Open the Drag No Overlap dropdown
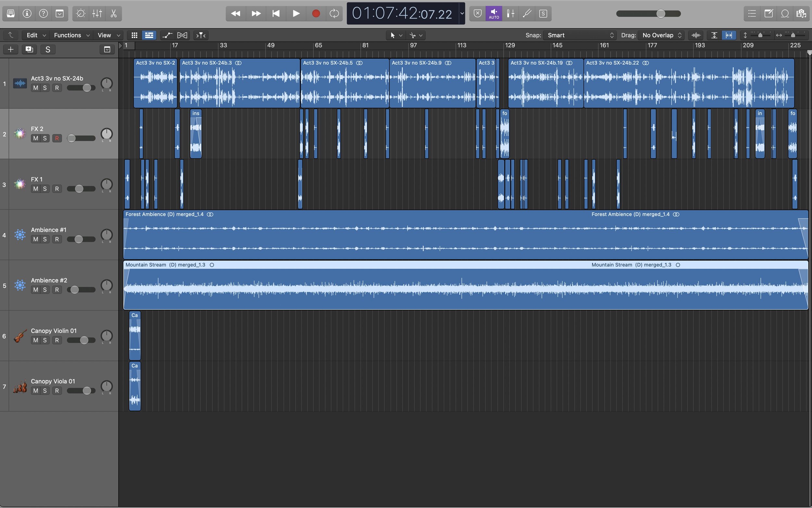The height and width of the screenshot is (508, 812). click(x=661, y=35)
